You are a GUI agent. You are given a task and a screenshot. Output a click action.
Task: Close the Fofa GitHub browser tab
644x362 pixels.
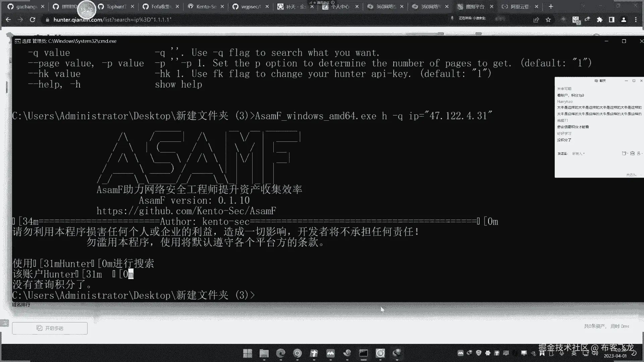(x=177, y=6)
